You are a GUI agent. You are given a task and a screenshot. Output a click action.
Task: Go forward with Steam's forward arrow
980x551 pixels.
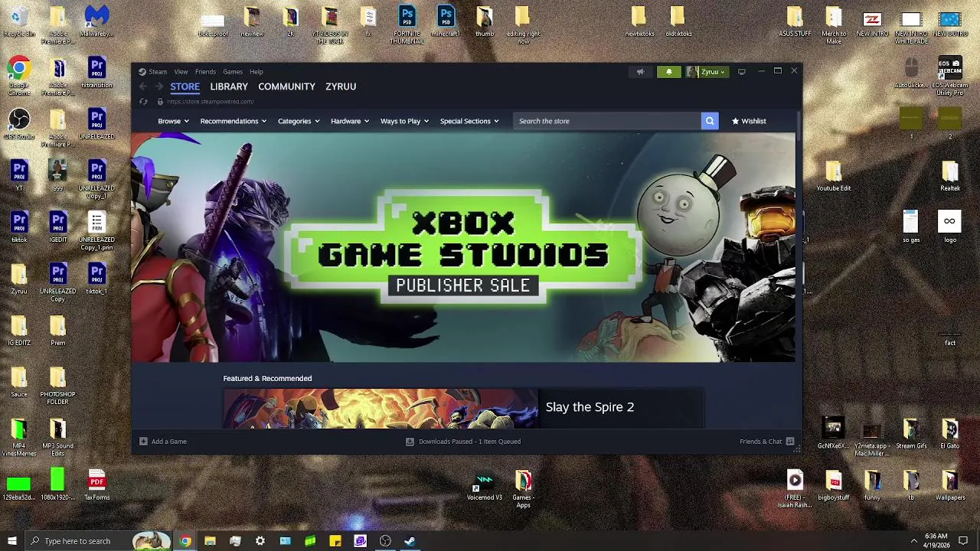pyautogui.click(x=158, y=86)
